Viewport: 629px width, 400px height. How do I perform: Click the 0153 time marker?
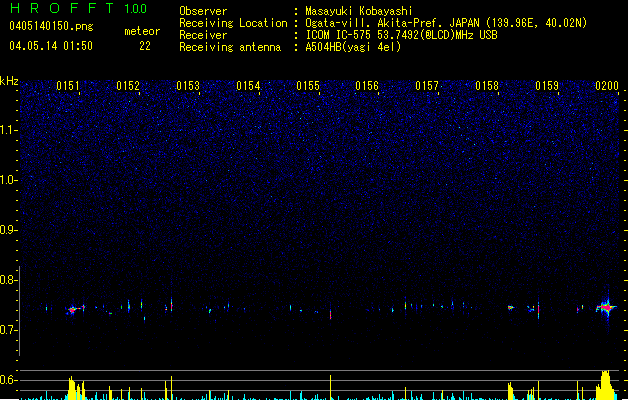coord(188,86)
